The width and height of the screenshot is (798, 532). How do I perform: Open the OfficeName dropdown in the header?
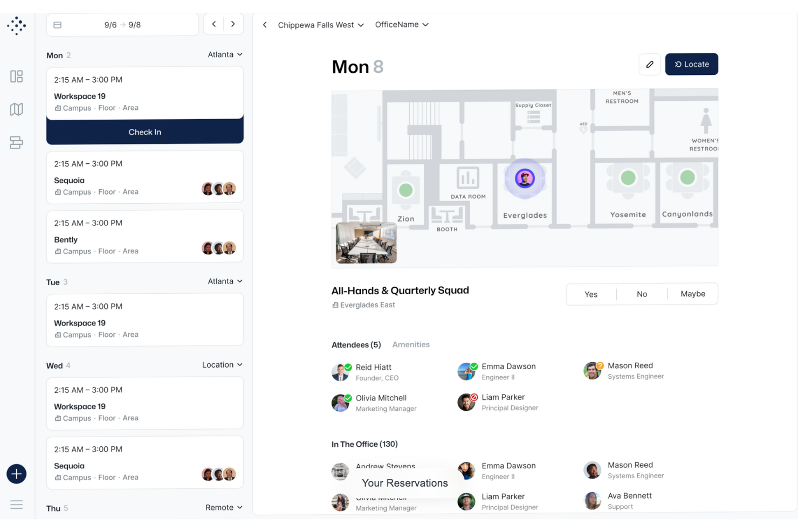(x=402, y=24)
